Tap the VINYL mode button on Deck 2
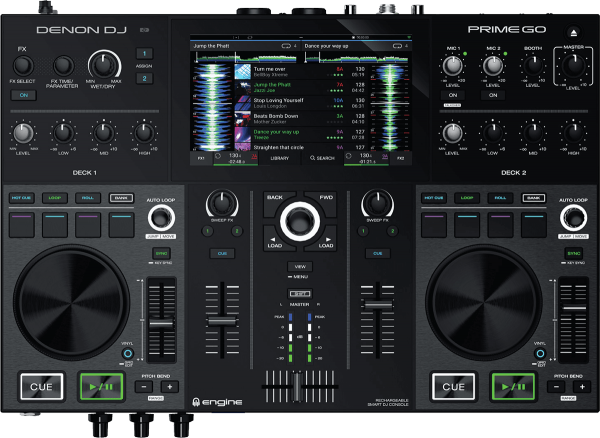 540,353
